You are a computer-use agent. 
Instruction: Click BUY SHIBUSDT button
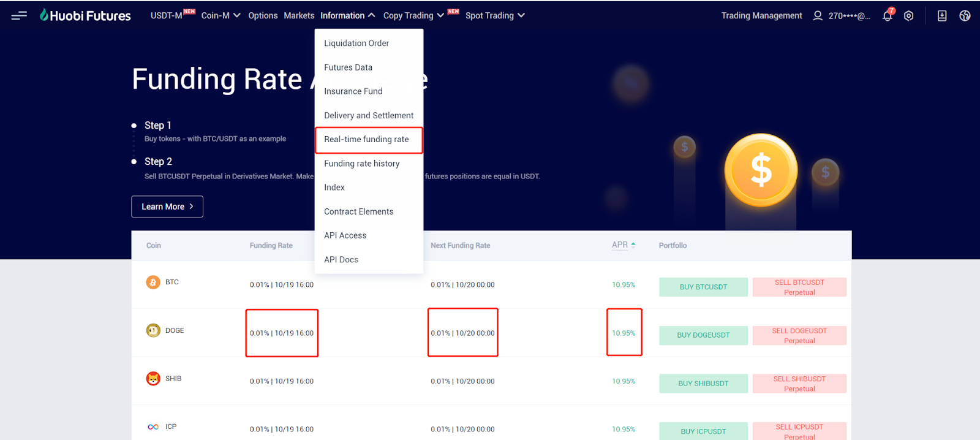coord(703,384)
